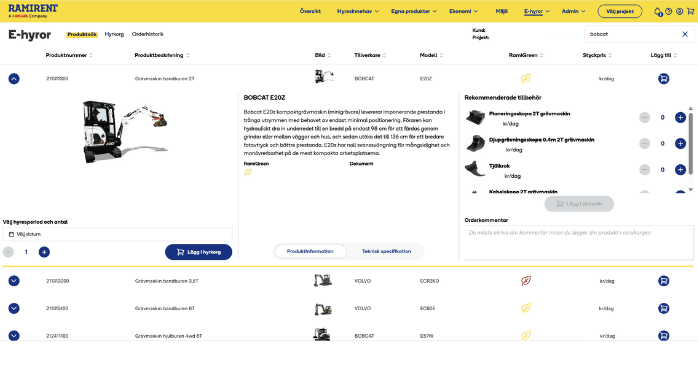698x392 pixels.
Task: Sort by RamiGreen column
Action: [526, 55]
